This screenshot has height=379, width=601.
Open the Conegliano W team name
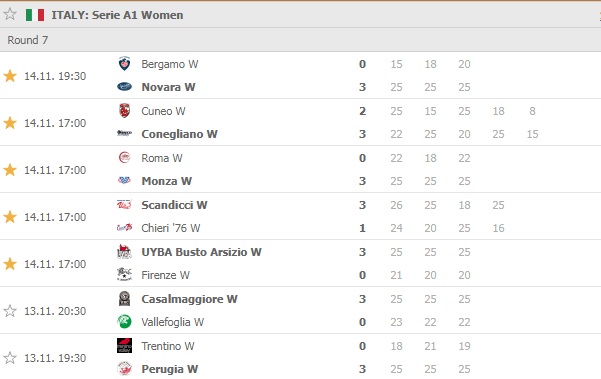coord(179,134)
